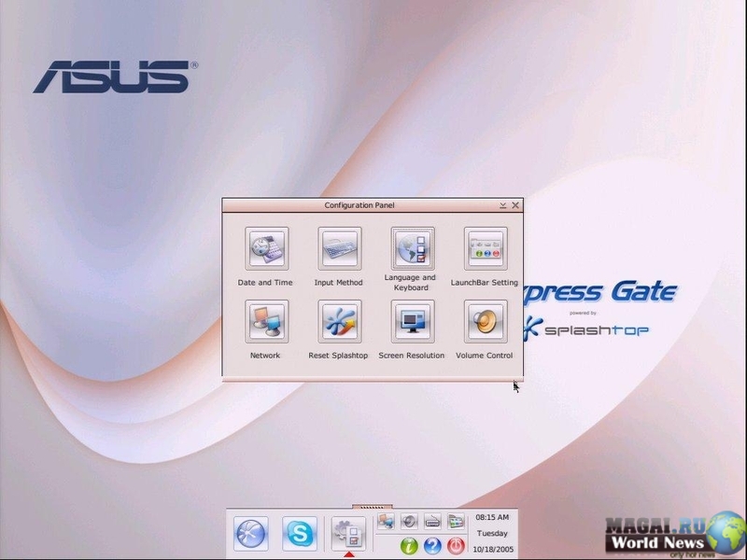Click the "Network" label
Image resolution: width=747 pixels, height=560 pixels.
coord(265,356)
